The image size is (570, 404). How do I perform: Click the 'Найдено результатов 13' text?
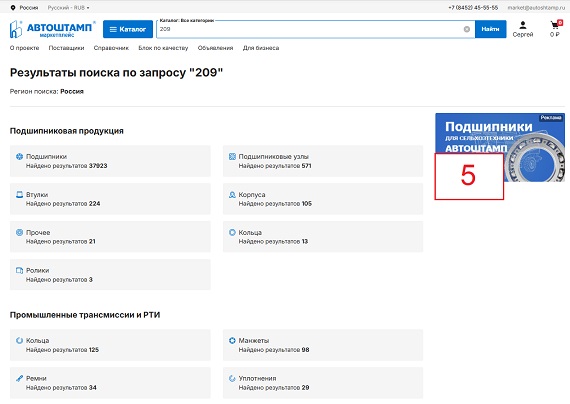coord(273,241)
